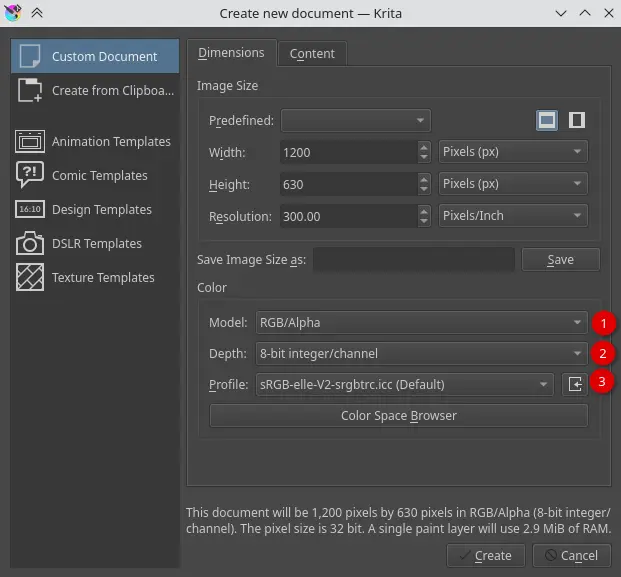Viewport: 621px width, 577px height.
Task: Increase Resolution with the up arrow
Action: click(x=424, y=211)
